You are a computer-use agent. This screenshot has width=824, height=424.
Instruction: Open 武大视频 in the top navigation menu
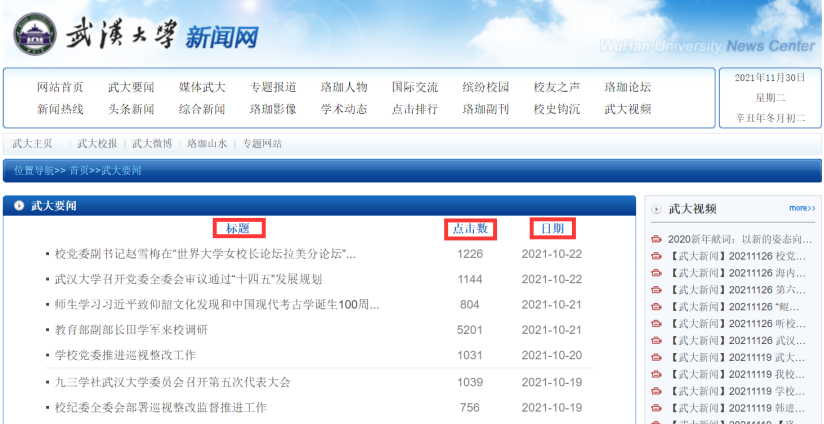click(x=627, y=109)
